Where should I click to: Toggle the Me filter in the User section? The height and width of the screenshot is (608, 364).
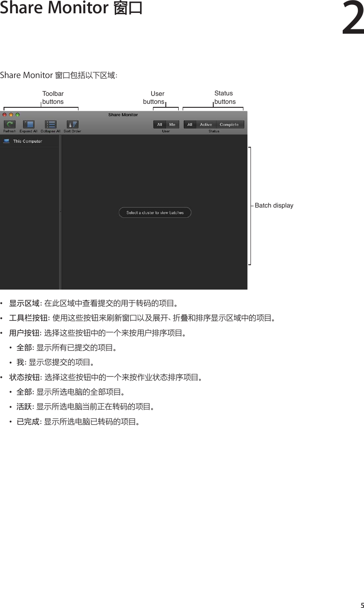(x=171, y=124)
